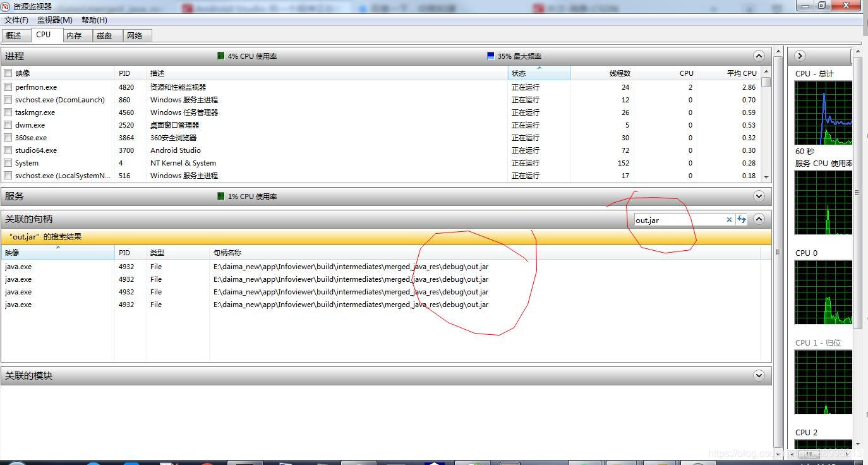Click the Resource Monitor icon in the title bar

(6, 6)
